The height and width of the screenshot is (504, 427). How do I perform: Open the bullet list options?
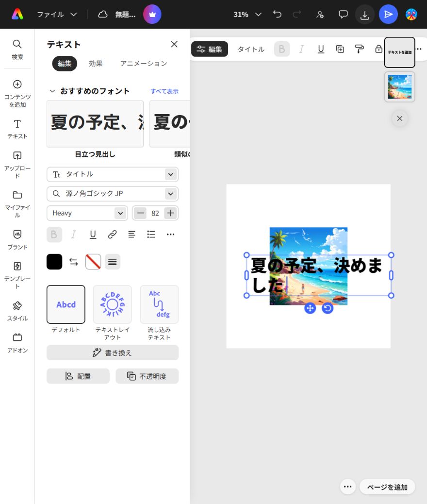(x=151, y=235)
